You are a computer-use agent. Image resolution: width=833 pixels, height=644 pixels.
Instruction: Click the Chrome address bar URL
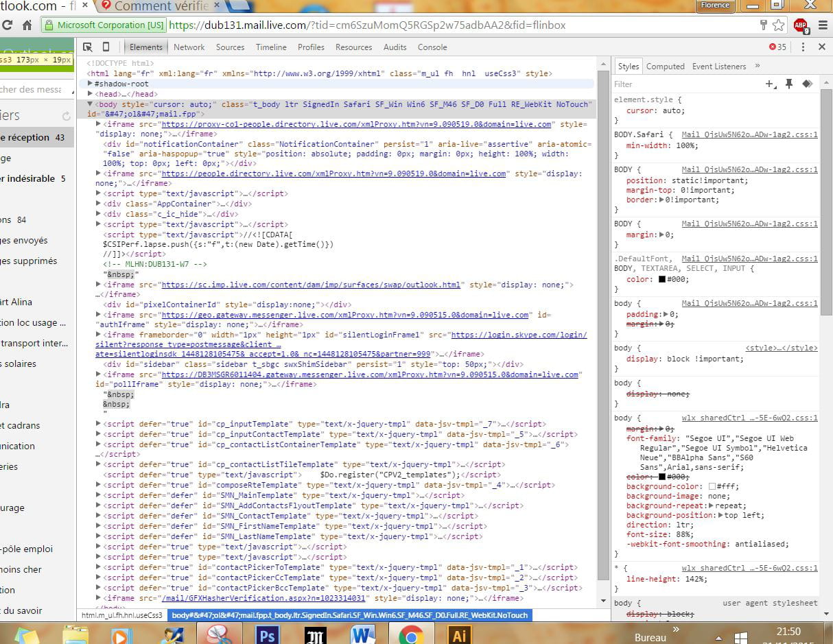tap(366, 25)
